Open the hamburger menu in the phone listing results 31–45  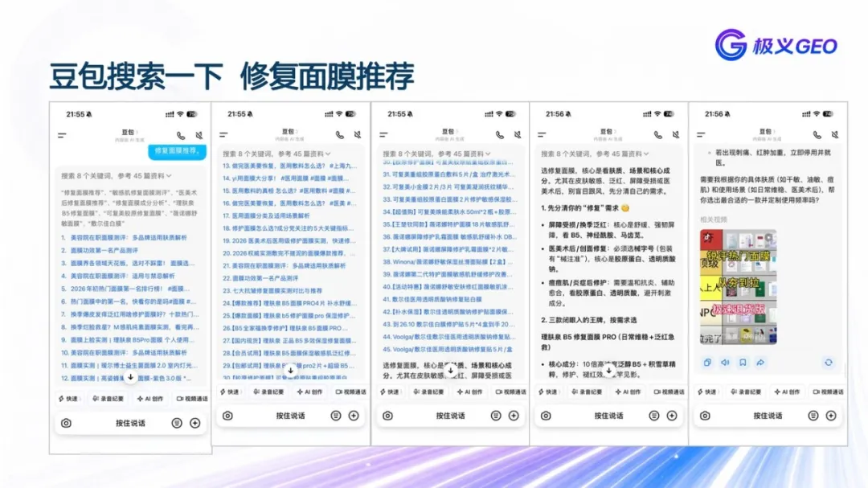point(383,134)
